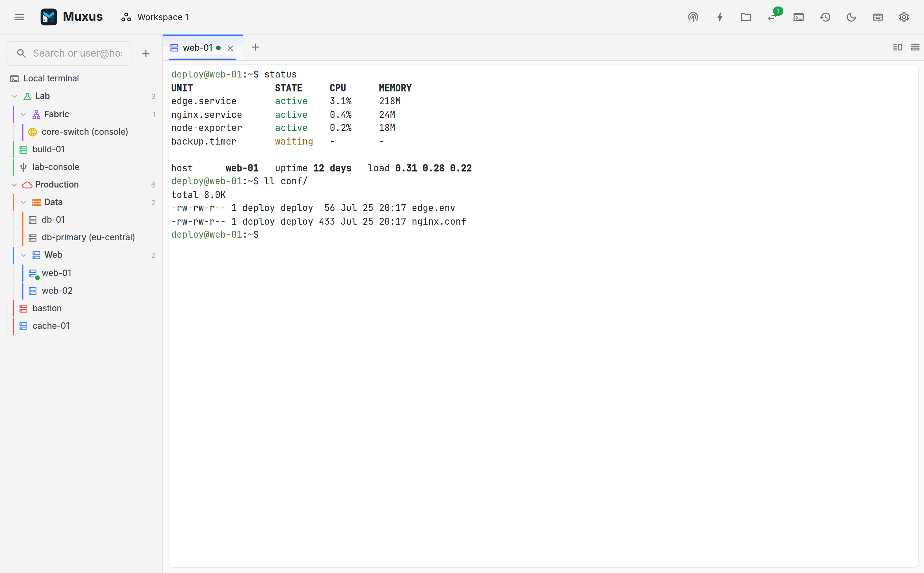Open the broadcast input icon

click(693, 17)
